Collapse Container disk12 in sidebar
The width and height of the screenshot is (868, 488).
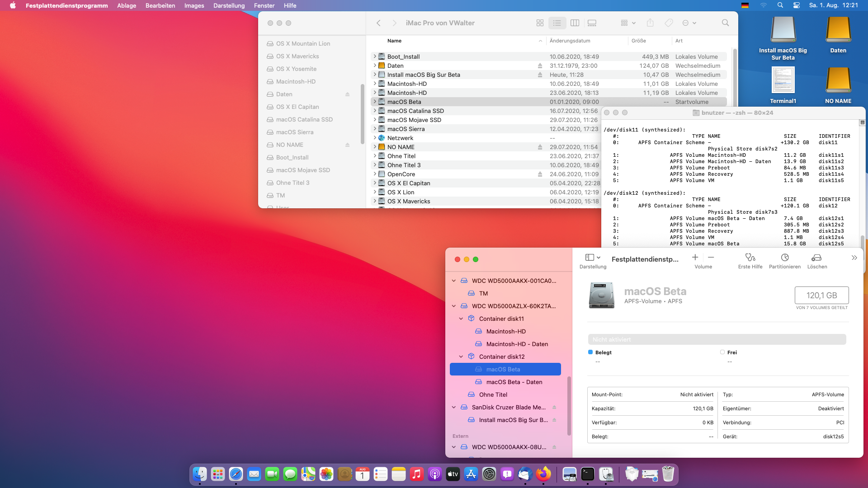coord(461,357)
